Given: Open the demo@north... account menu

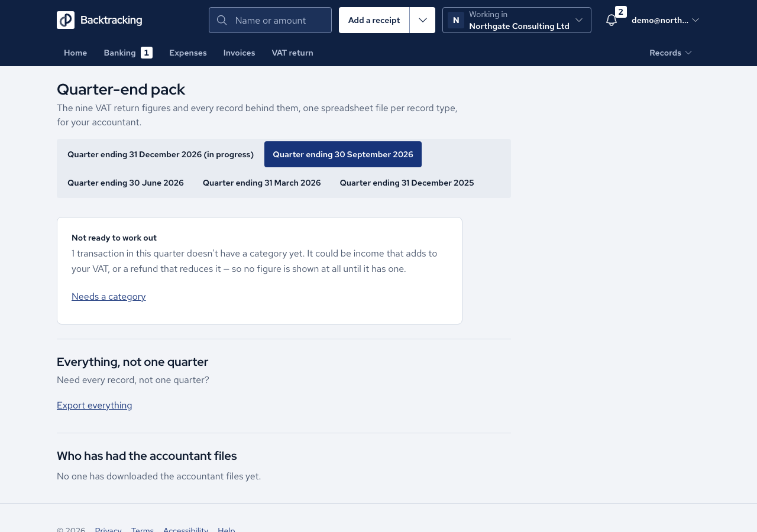Looking at the screenshot, I should point(665,20).
